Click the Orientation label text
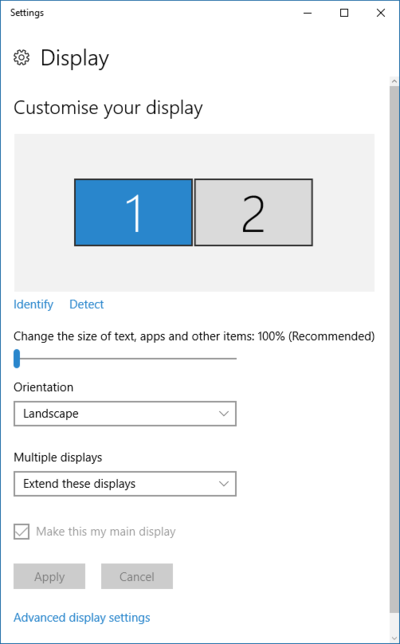This screenshot has width=400, height=644. (x=44, y=387)
